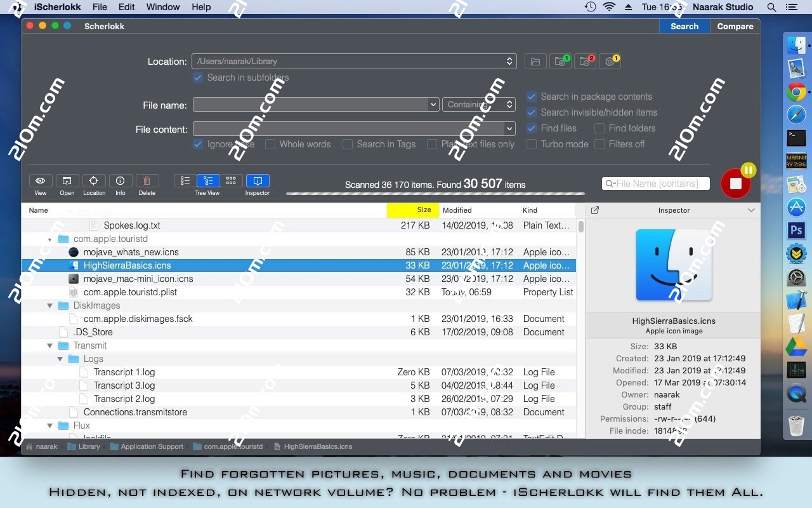
Task: Pause the scan with yellow pause button
Action: (x=748, y=170)
